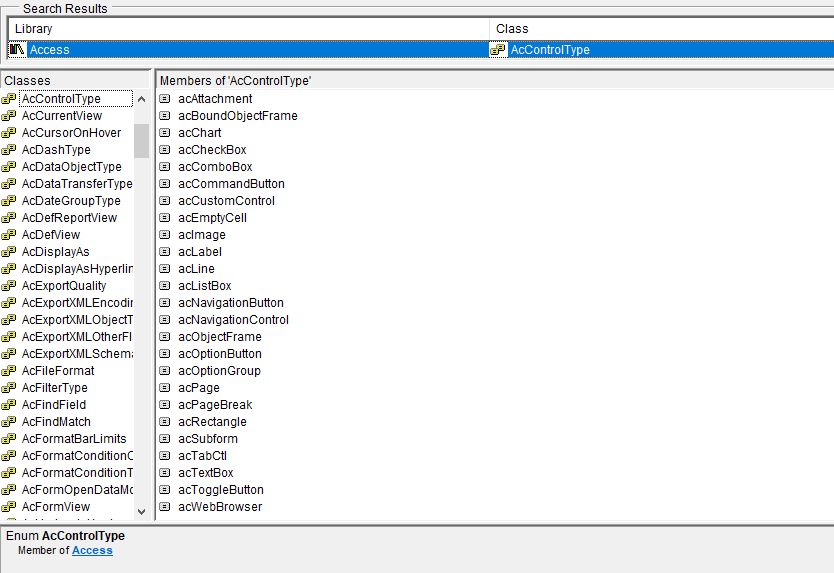Select the acObjectFrame member

pos(220,337)
